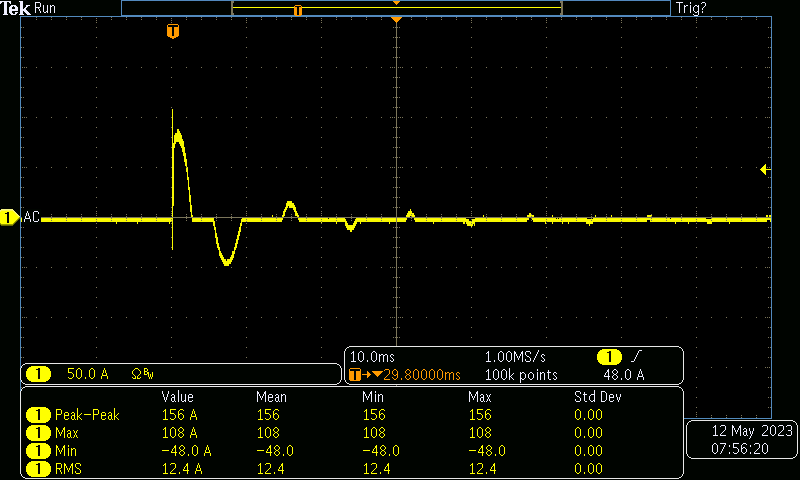Click the trigger level arrow on right edge

pos(765,170)
